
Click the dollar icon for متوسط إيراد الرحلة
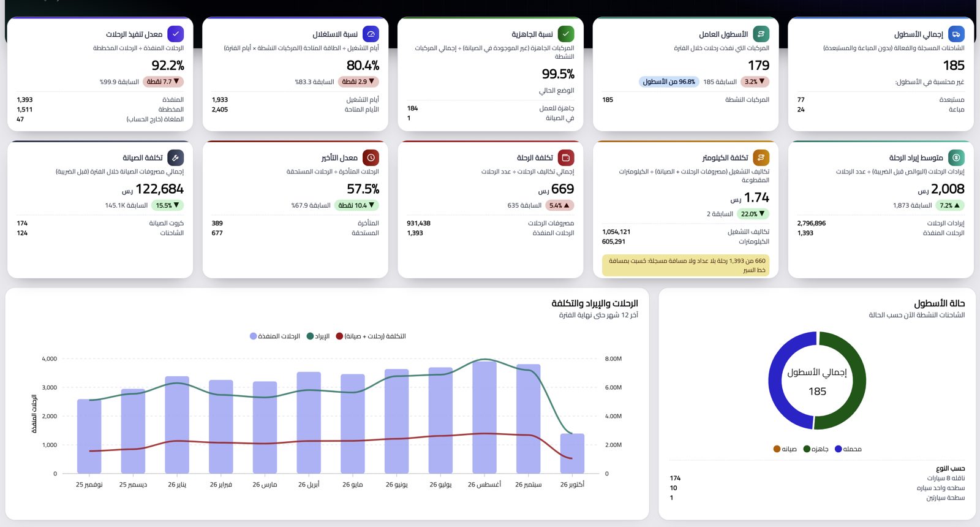pyautogui.click(x=956, y=158)
